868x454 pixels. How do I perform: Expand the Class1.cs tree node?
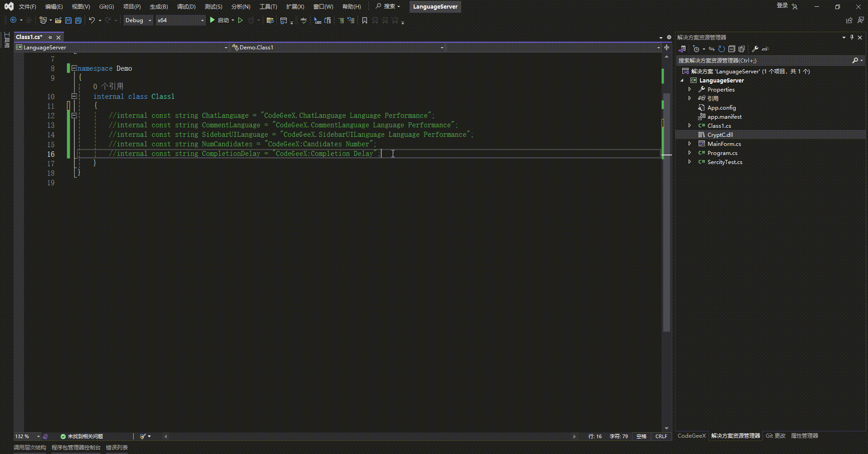click(x=690, y=126)
